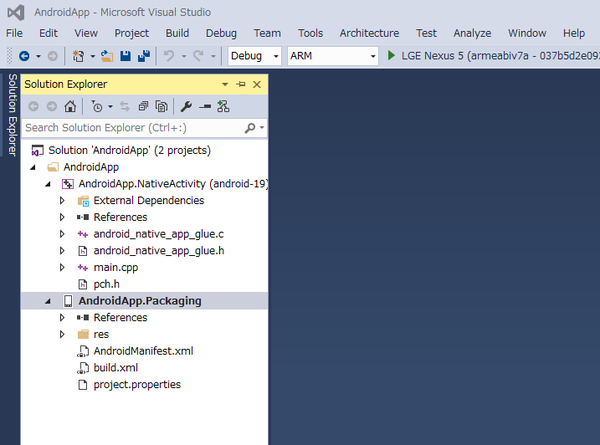Expand android_native_app_glue.h node
The image size is (600, 445).
coord(62,251)
